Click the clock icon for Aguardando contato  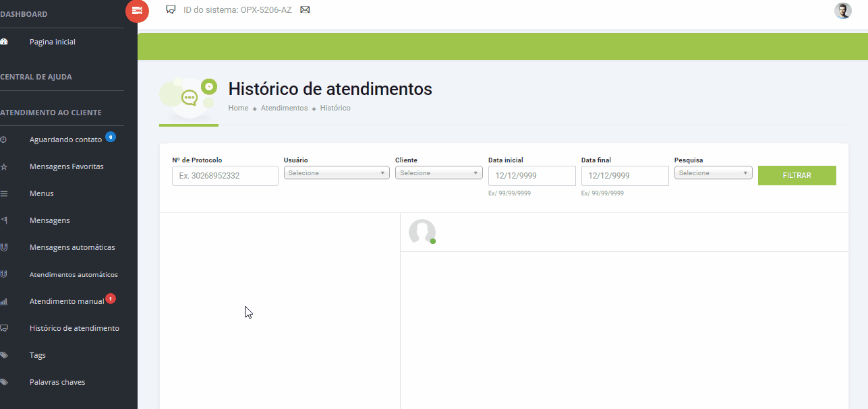pyautogui.click(x=4, y=139)
